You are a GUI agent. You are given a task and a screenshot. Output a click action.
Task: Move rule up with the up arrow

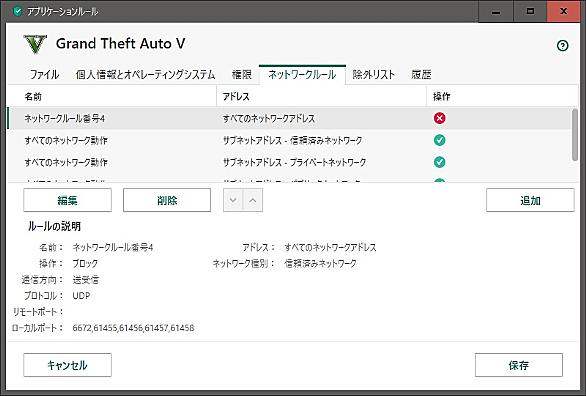253,200
